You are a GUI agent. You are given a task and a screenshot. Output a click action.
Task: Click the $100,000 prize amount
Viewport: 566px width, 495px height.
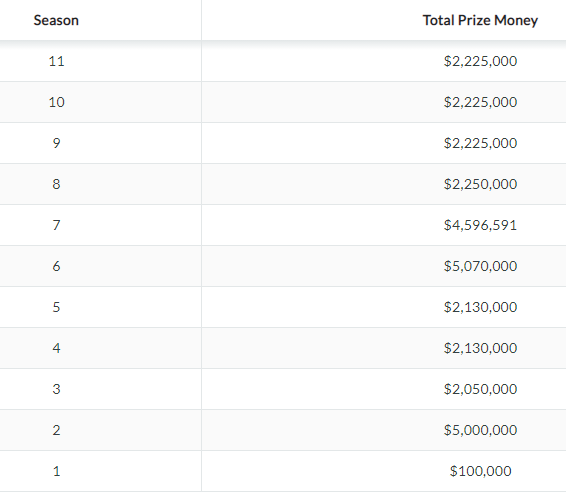pyautogui.click(x=480, y=471)
